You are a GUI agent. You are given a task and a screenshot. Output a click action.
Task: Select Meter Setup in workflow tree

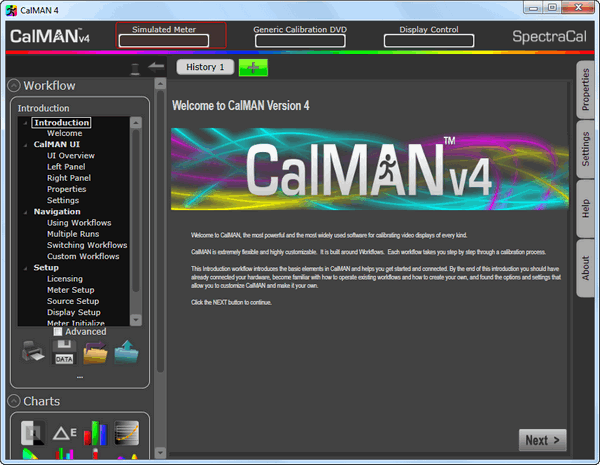click(x=73, y=290)
